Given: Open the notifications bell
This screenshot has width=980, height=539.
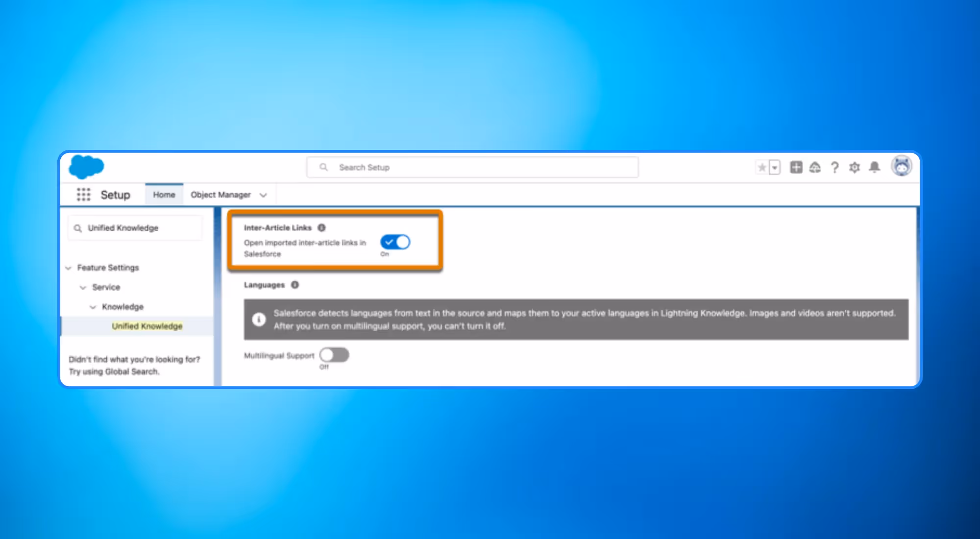Looking at the screenshot, I should tap(875, 168).
